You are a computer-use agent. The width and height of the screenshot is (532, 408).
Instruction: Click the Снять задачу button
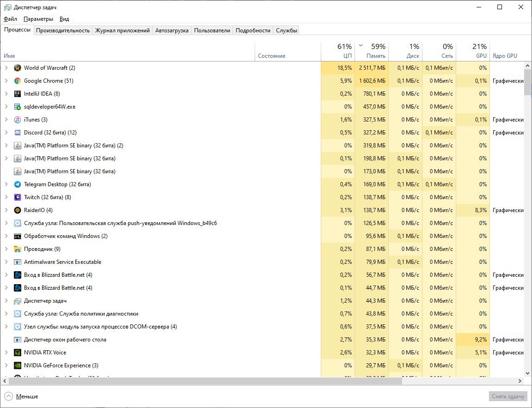[508, 396]
